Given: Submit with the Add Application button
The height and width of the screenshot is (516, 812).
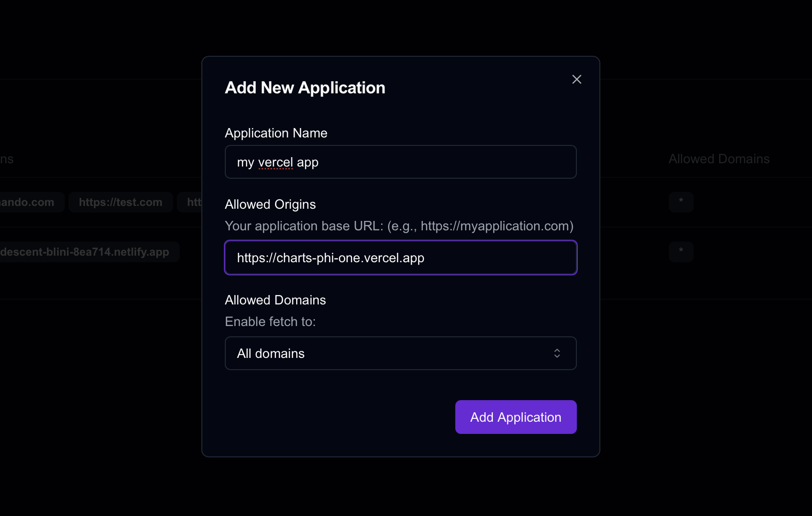Looking at the screenshot, I should point(516,417).
